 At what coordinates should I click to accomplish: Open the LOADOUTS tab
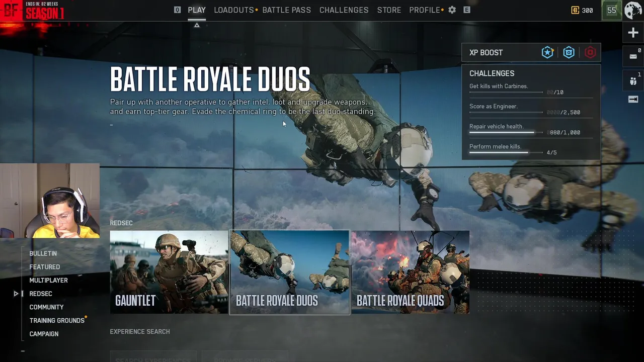tap(234, 10)
